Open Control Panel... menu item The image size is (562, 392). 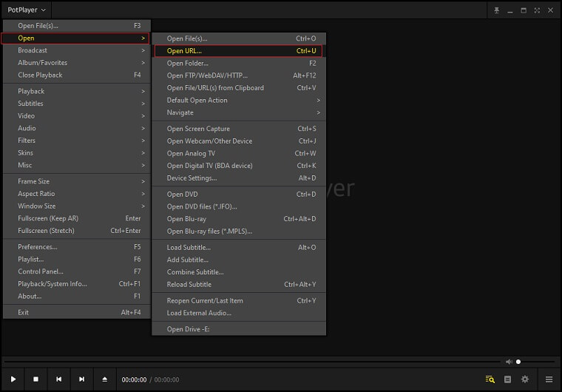[x=77, y=271]
